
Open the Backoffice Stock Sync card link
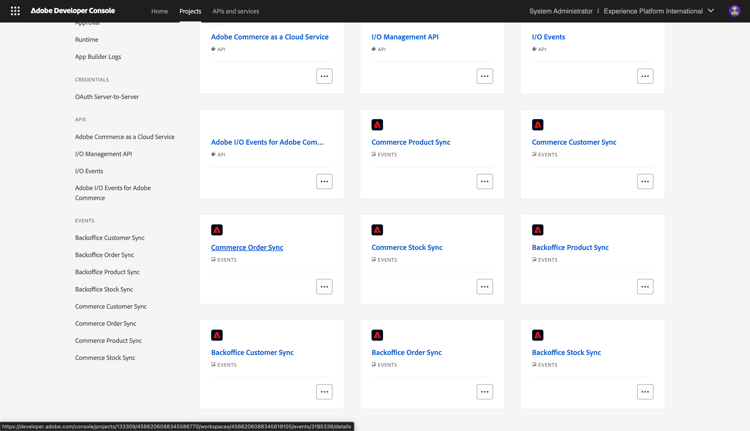566,353
